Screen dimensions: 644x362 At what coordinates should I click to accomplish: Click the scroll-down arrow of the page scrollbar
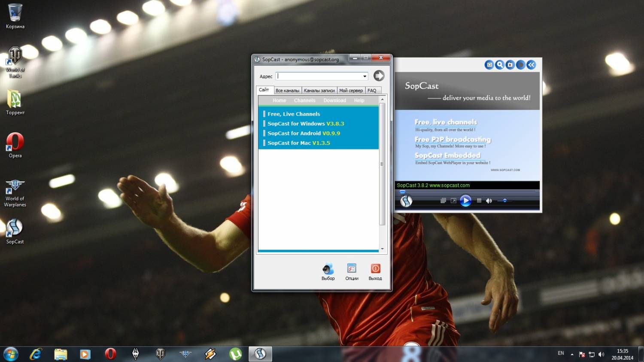click(382, 249)
